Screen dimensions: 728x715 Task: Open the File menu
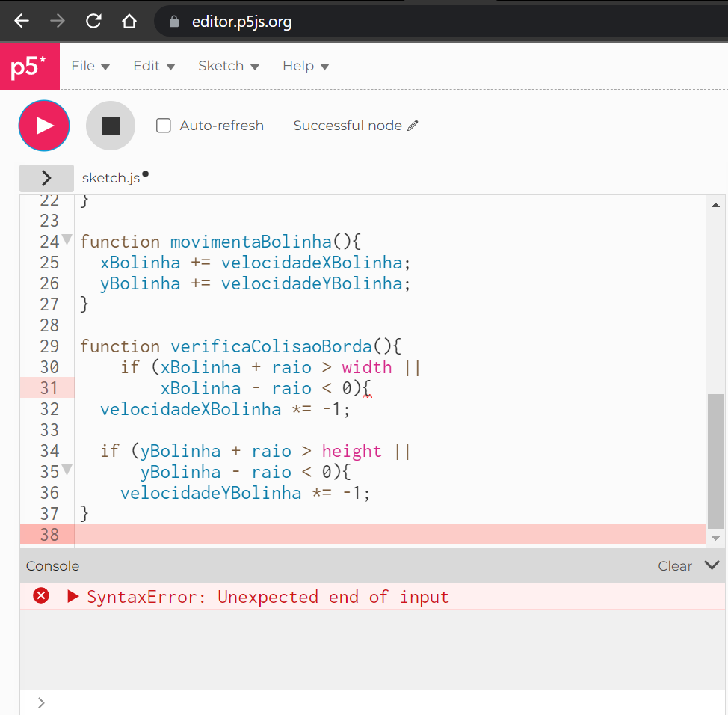(x=90, y=66)
